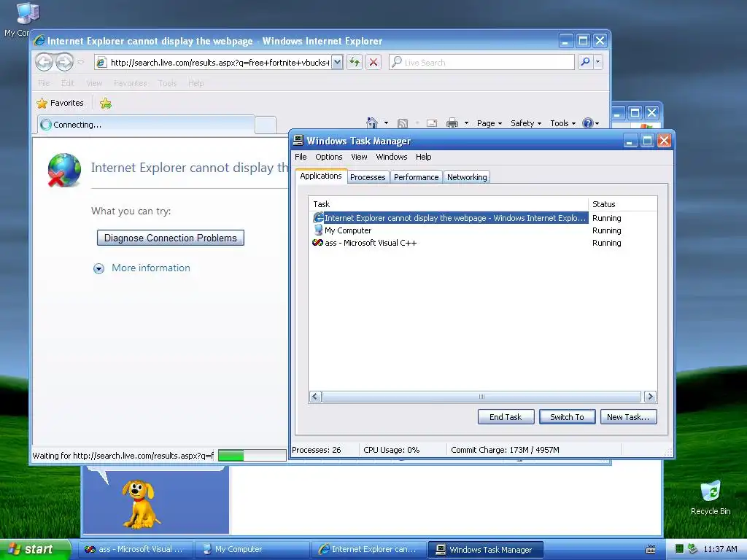Click the network connection tray icon

click(x=693, y=549)
